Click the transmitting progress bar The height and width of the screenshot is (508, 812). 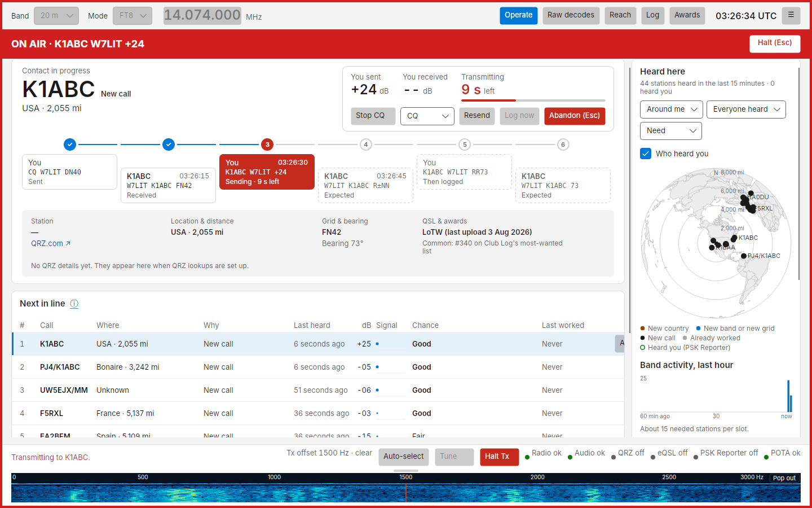pos(533,100)
